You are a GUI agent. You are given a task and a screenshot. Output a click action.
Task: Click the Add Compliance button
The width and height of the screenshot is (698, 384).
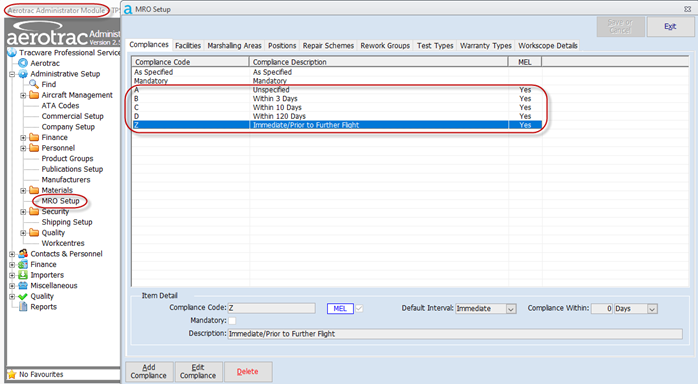149,372
